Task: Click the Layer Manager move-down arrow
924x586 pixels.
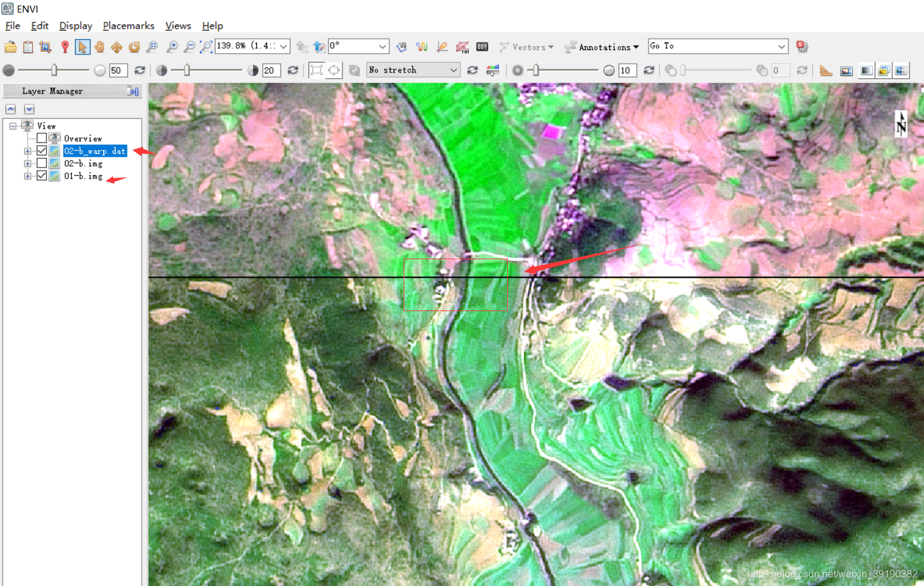Action: click(x=29, y=109)
